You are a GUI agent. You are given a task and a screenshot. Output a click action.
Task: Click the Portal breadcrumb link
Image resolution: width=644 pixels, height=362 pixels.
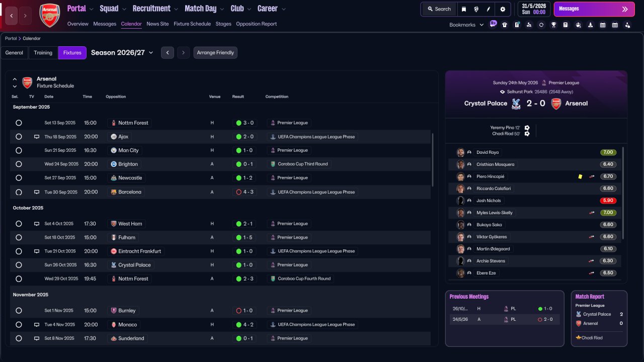tap(11, 38)
